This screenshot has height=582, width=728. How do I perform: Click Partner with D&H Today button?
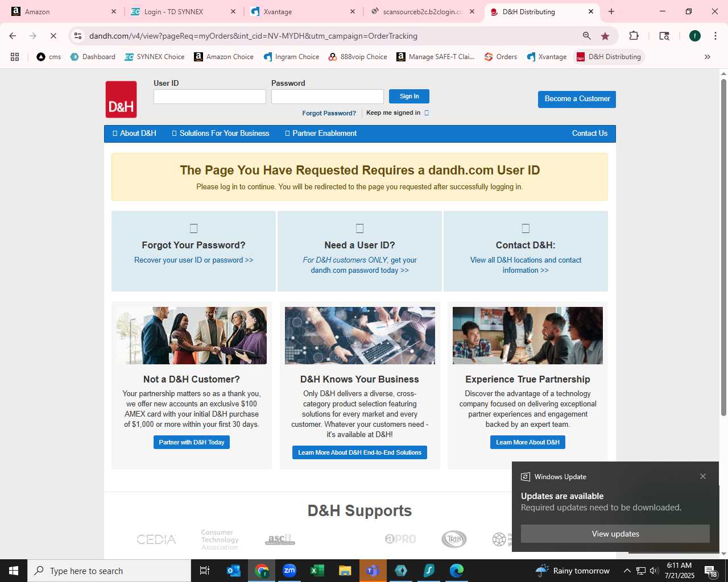point(192,442)
